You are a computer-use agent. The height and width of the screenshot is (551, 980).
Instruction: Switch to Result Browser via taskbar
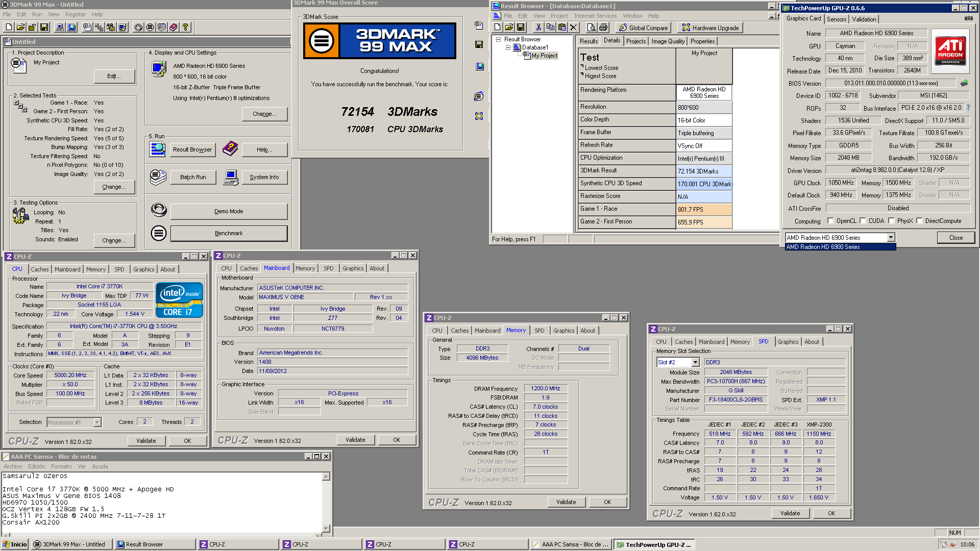155,544
